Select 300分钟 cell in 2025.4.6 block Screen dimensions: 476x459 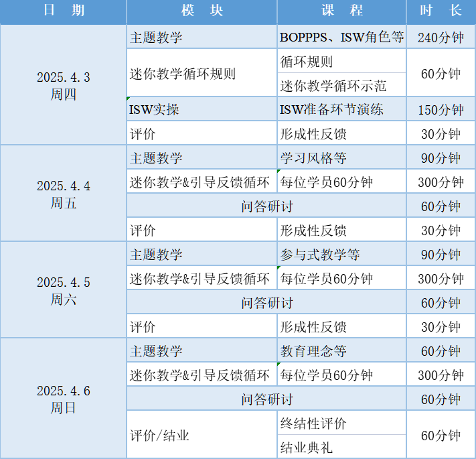point(441,374)
